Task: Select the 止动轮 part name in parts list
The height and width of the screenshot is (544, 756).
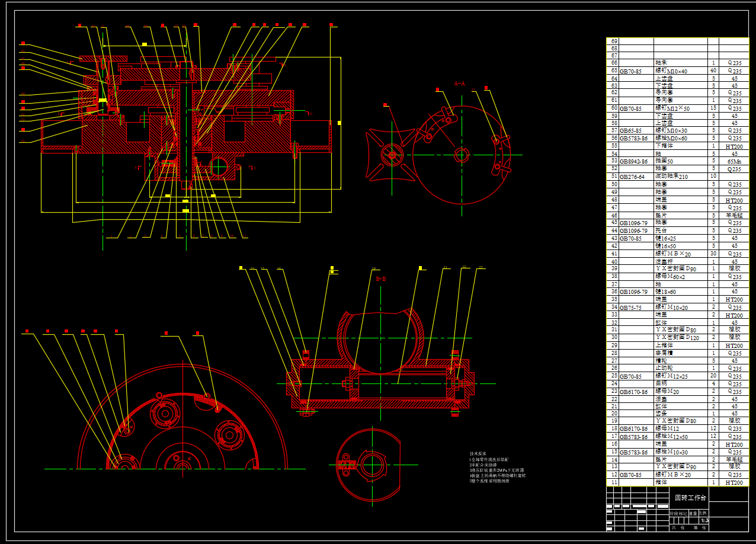Action: (664, 368)
